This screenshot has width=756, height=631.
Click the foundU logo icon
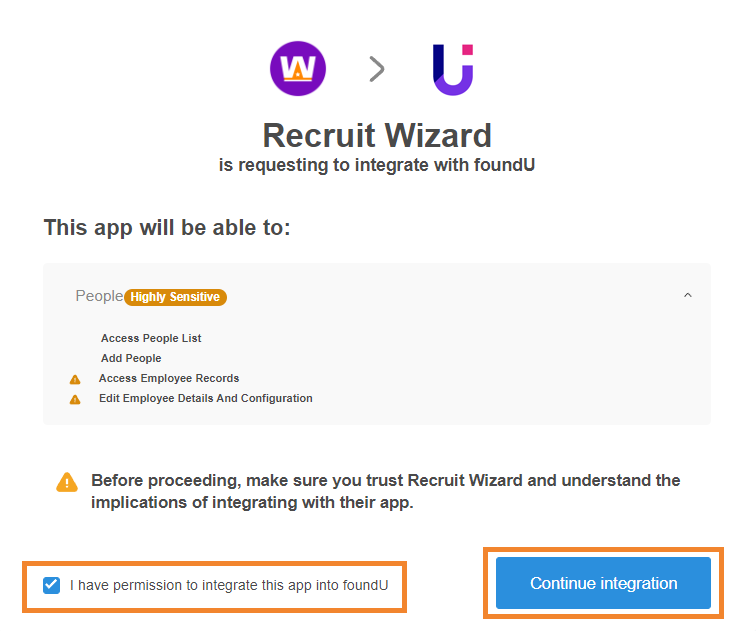pyautogui.click(x=453, y=69)
